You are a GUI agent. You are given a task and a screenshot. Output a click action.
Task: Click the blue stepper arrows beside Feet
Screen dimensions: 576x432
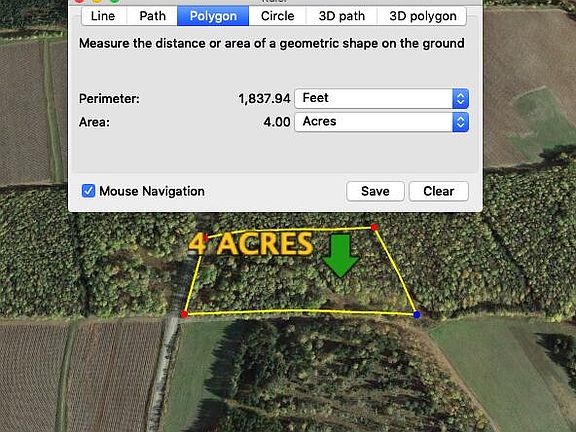pos(461,98)
